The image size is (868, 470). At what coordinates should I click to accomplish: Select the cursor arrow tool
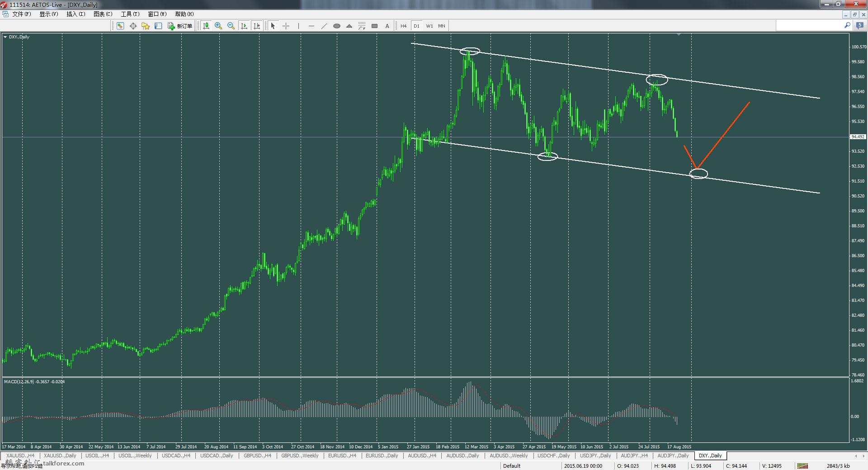273,26
